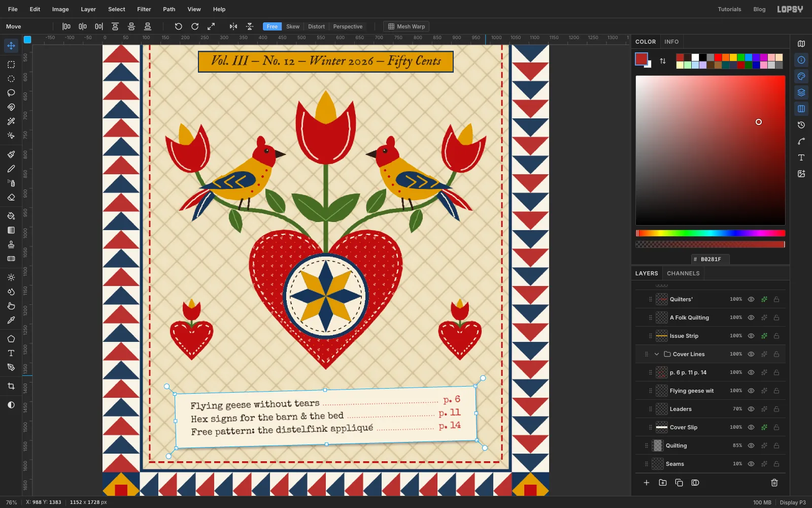Choose the pen path tool
Image resolution: width=812 pixels, height=508 pixels.
11,367
